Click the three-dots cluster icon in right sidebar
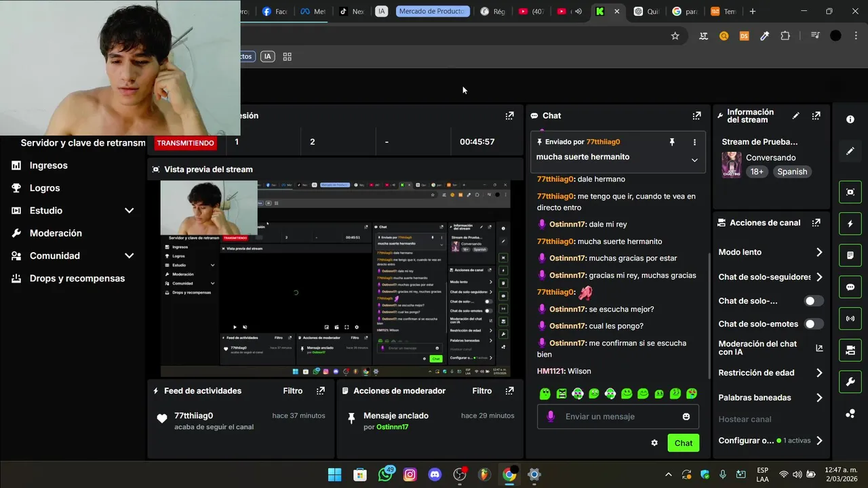Viewport: 868px width, 488px height. [x=850, y=413]
